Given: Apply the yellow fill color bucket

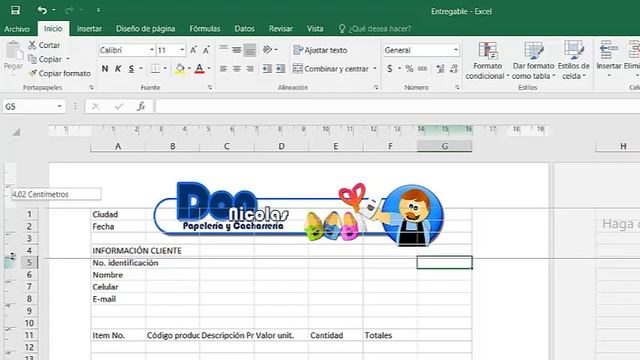Looking at the screenshot, I should [x=180, y=69].
